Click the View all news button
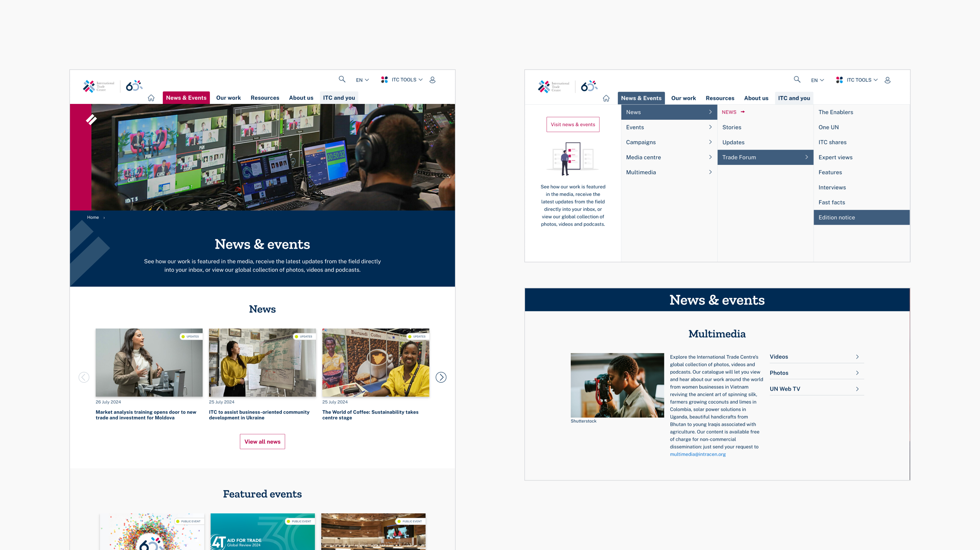This screenshot has width=980, height=550. (262, 442)
